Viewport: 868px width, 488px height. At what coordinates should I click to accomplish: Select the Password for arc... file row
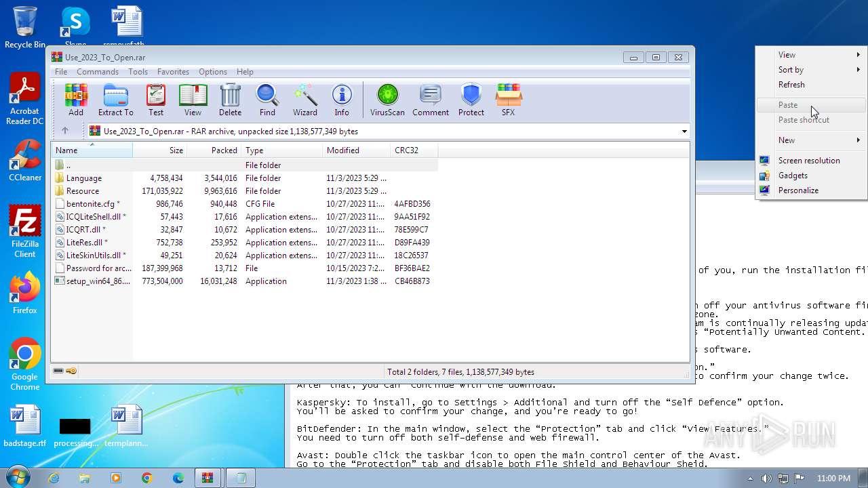tap(245, 268)
